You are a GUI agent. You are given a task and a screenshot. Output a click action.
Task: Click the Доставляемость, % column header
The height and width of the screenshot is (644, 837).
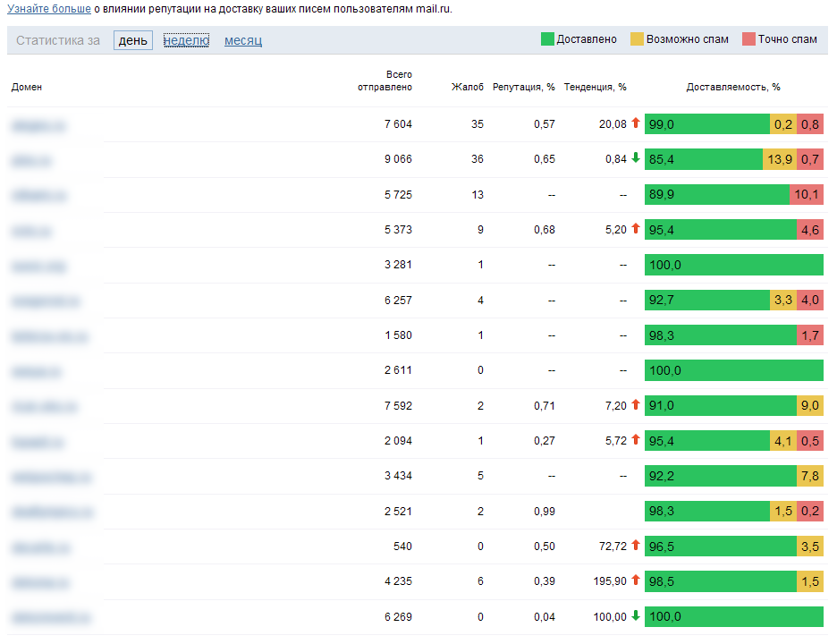click(x=733, y=87)
